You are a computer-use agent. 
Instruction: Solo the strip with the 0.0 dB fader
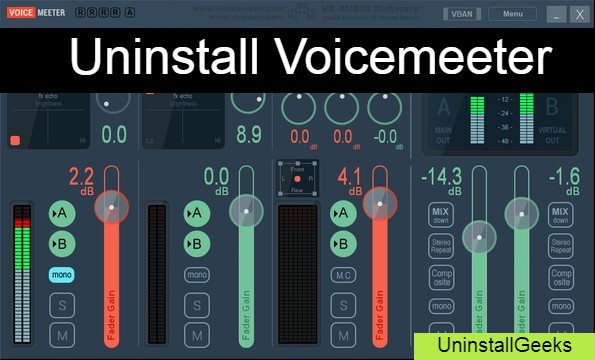(x=197, y=305)
